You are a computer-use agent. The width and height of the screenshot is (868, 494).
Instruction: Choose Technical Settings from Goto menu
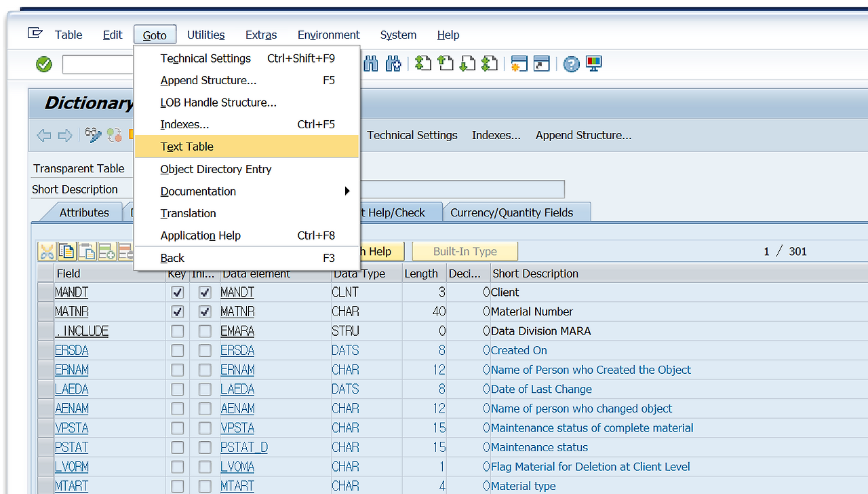click(247, 58)
